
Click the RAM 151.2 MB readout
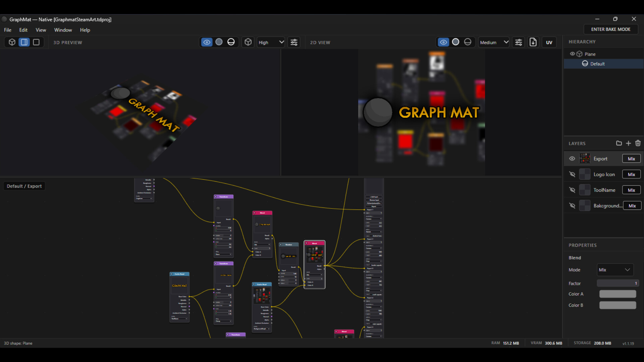coord(505,343)
